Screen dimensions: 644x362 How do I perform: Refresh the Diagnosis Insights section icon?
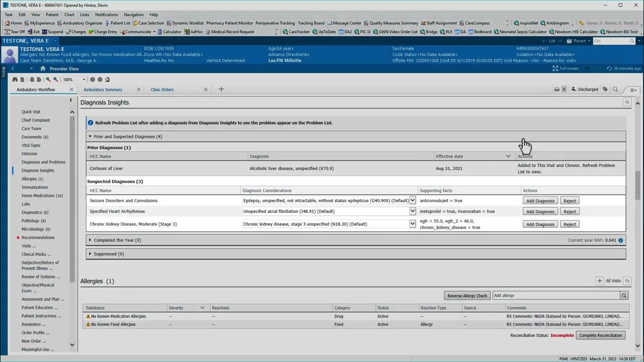(x=627, y=102)
